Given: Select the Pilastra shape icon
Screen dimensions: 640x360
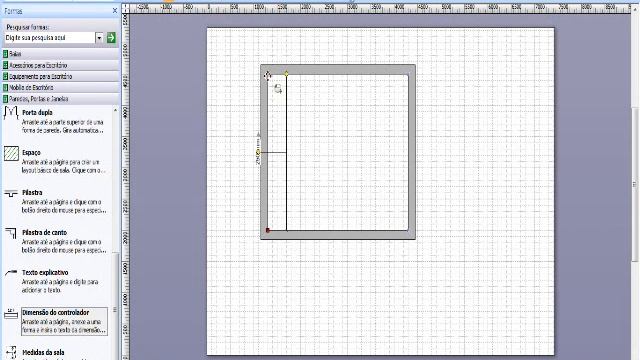Looking at the screenshot, I should tap(11, 193).
